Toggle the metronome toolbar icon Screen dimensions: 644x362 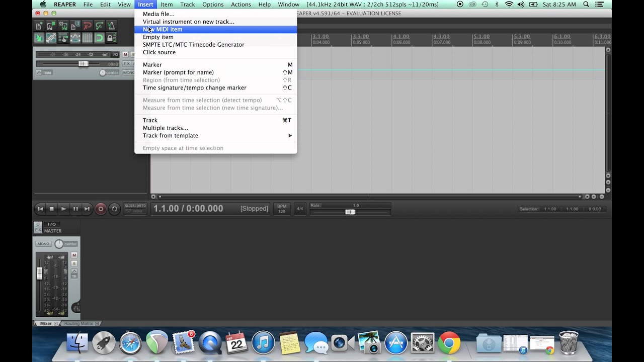tap(111, 26)
